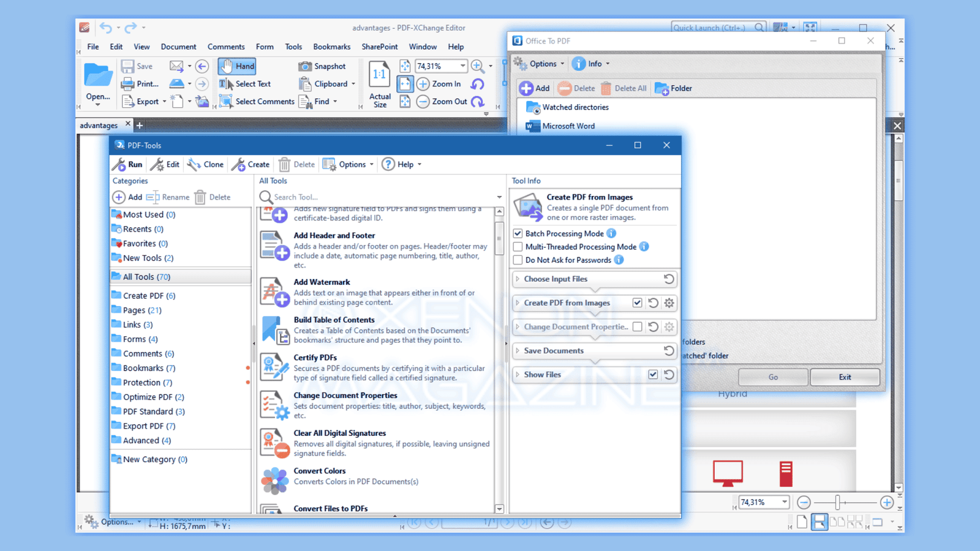980x551 pixels.
Task: Select the Certify PDFs tool icon
Action: coord(274,368)
